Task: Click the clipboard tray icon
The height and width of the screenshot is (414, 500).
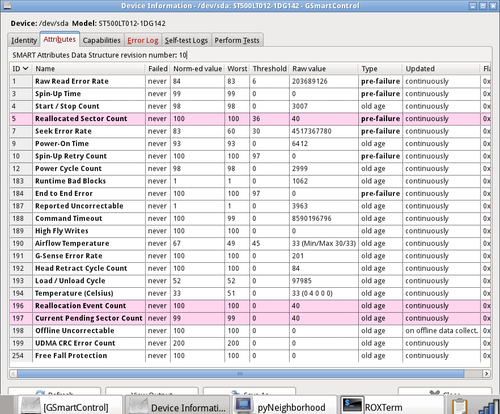Action: pyautogui.click(x=460, y=407)
